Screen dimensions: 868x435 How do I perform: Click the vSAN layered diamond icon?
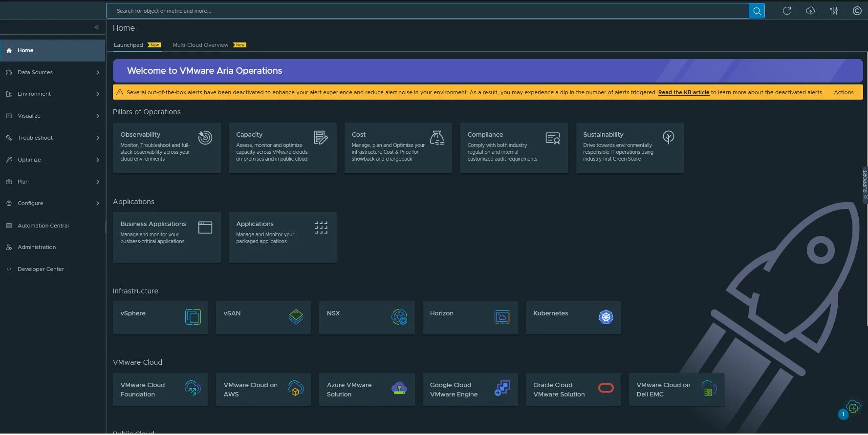tap(296, 317)
